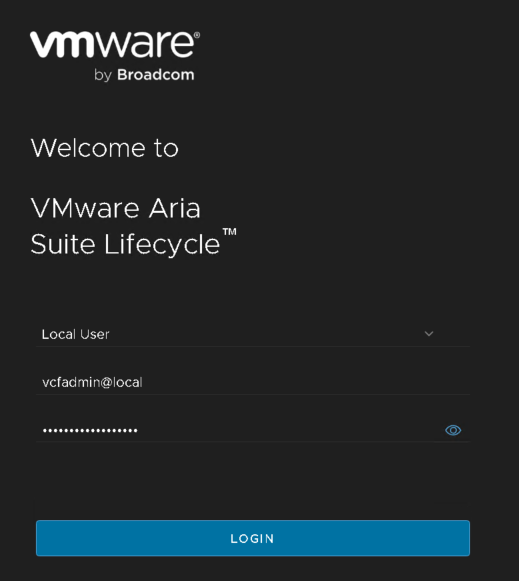The image size is (519, 581).
Task: Open the Local User authentication selector
Action: (253, 334)
